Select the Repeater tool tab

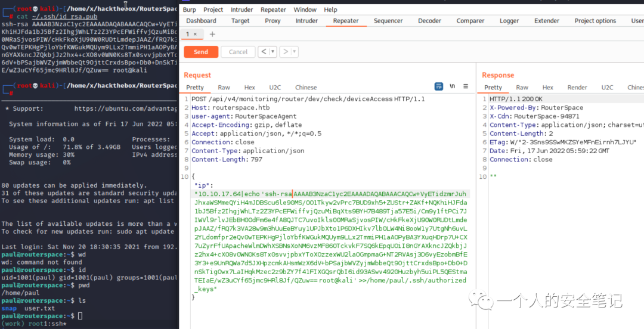point(346,20)
